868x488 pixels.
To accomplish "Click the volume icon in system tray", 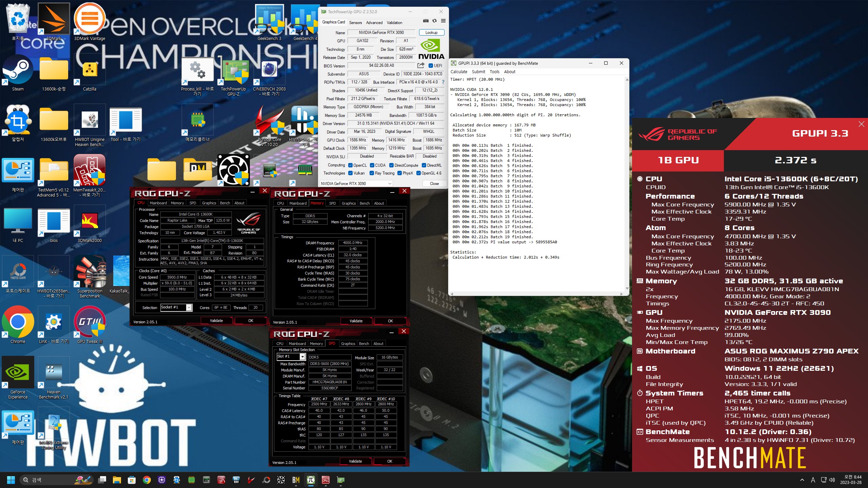I will [x=832, y=480].
